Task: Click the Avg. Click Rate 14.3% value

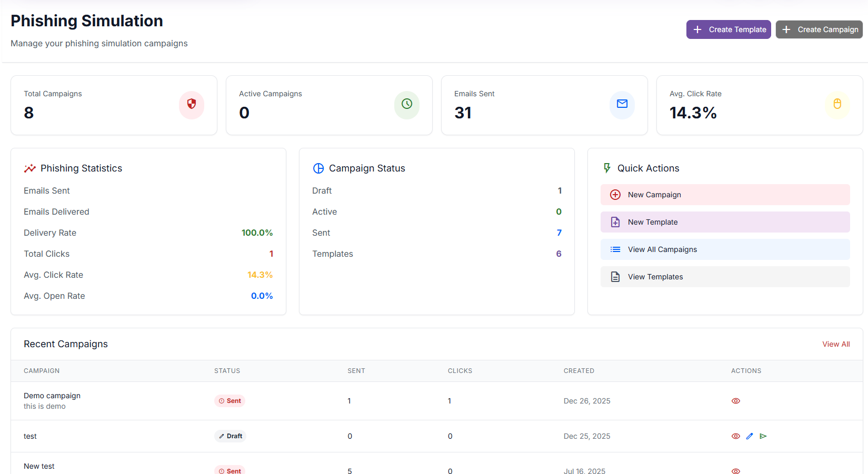Action: [x=260, y=275]
